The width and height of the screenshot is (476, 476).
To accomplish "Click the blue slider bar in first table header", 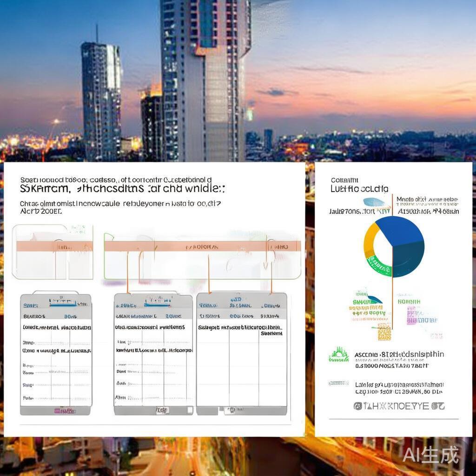I will click(63, 304).
